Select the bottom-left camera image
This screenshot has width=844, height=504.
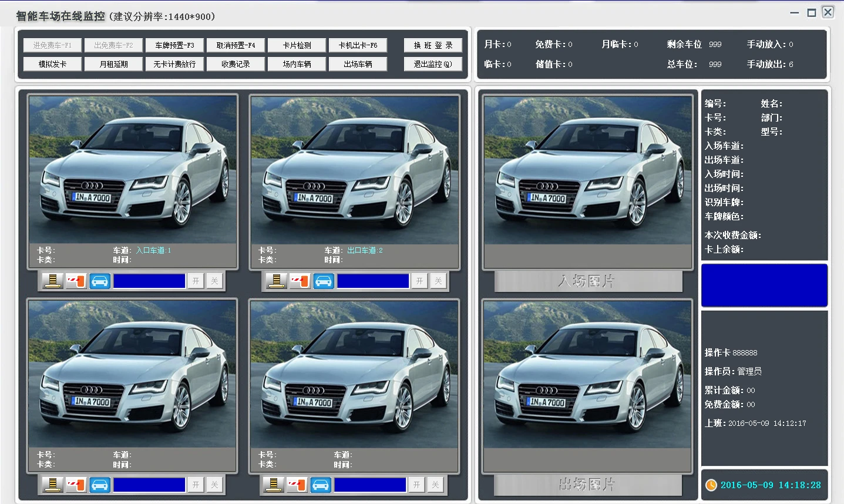coord(133,374)
